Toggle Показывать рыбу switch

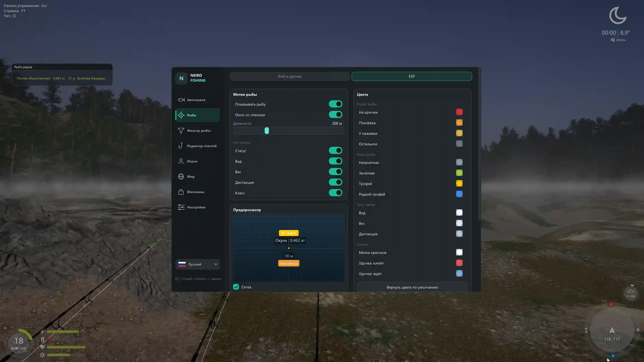(x=336, y=104)
